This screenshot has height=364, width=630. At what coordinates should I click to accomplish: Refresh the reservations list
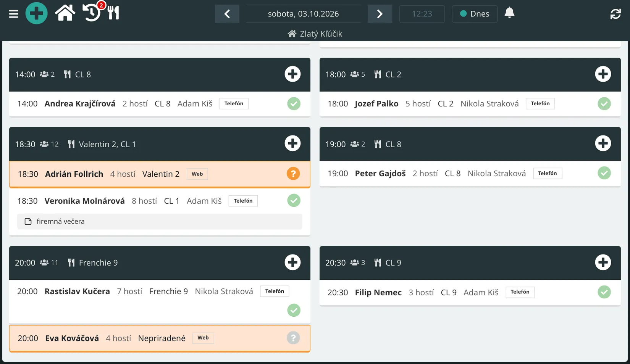point(615,14)
